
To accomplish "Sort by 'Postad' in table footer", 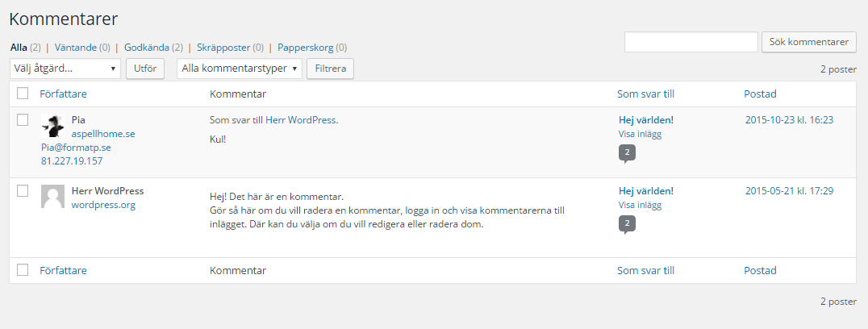I will click(x=760, y=270).
